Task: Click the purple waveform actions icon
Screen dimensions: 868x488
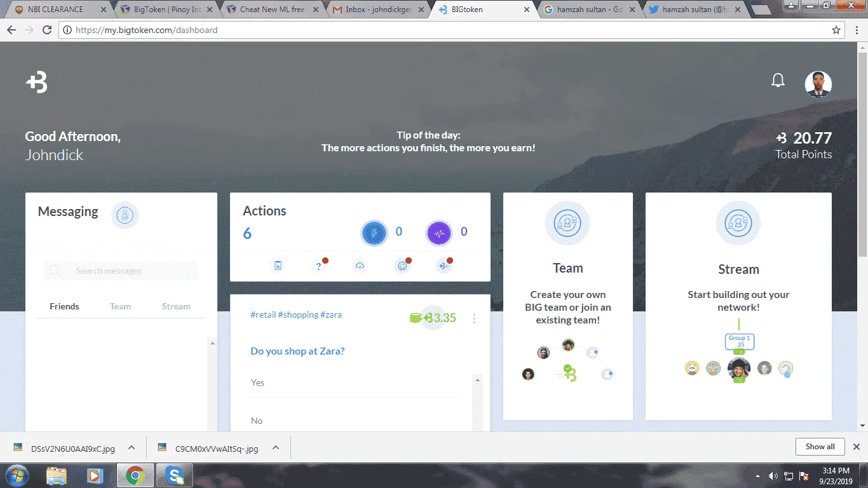Action: [439, 233]
